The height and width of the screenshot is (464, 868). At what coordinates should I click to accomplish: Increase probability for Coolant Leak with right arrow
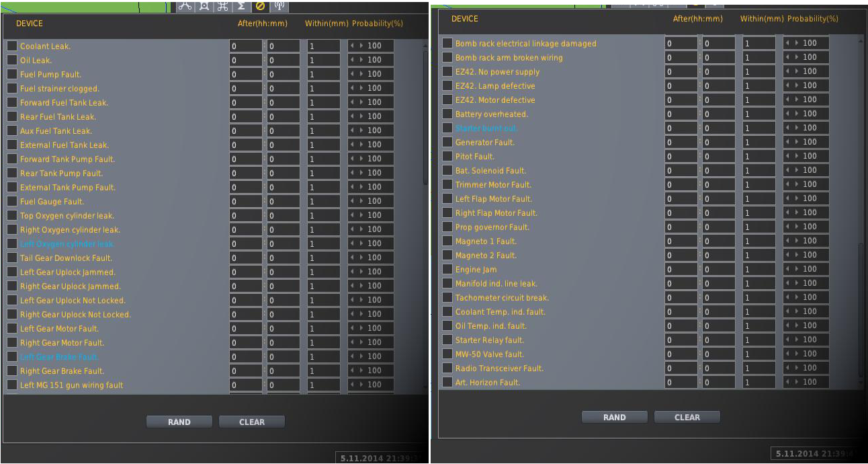(x=361, y=46)
